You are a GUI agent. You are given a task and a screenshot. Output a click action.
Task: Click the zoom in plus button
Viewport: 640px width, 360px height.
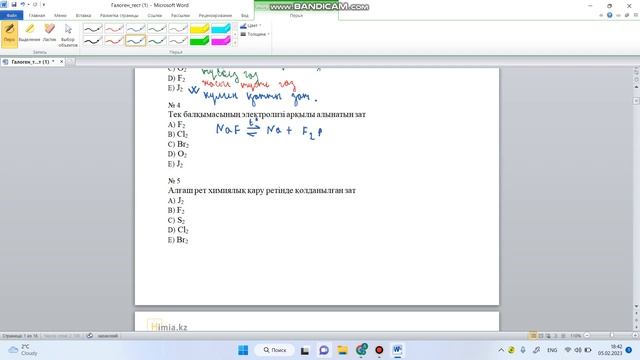(636, 336)
